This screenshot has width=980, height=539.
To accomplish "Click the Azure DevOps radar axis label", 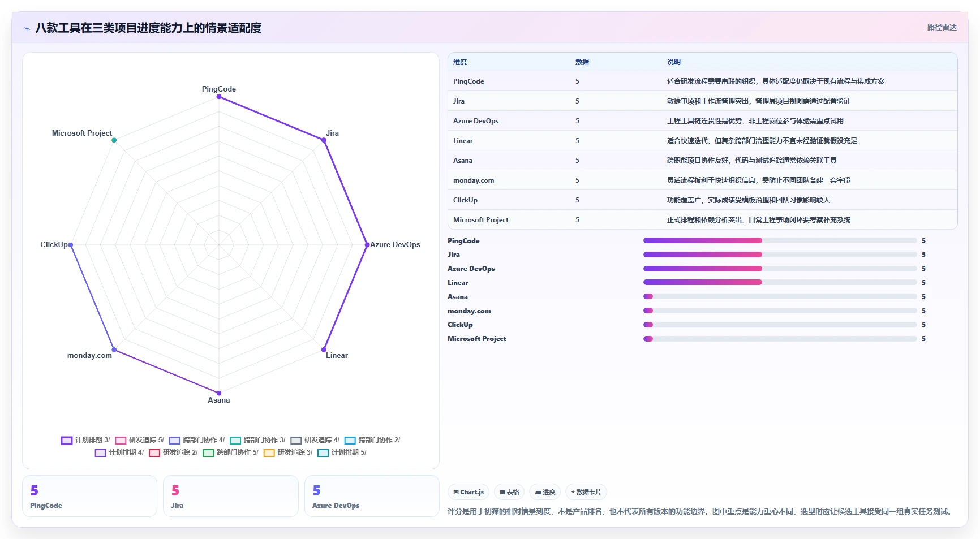I will click(x=395, y=245).
